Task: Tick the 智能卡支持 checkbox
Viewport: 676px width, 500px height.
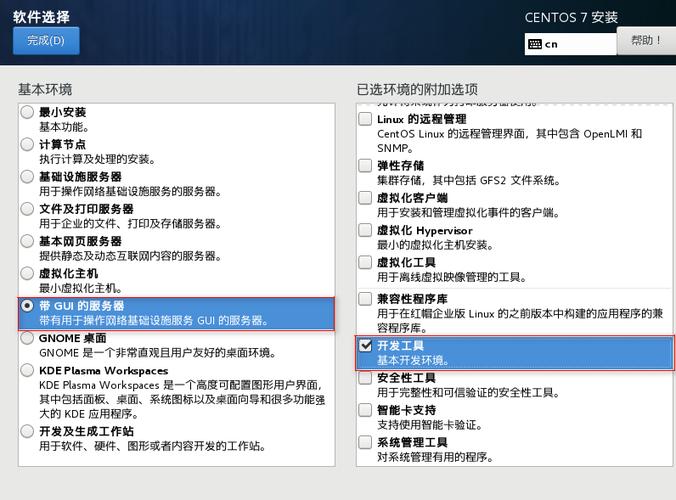Action: pos(365,410)
